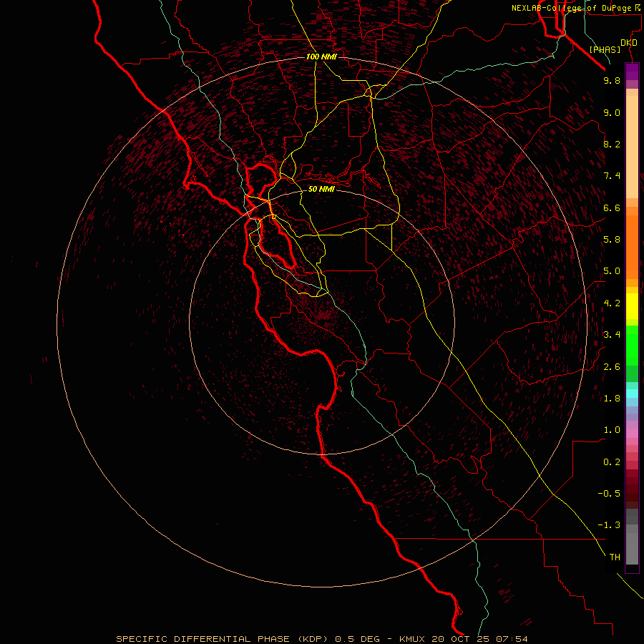Click the bright green segment of the color bar
Image resolution: width=644 pixels, height=644 pixels.
632,345
